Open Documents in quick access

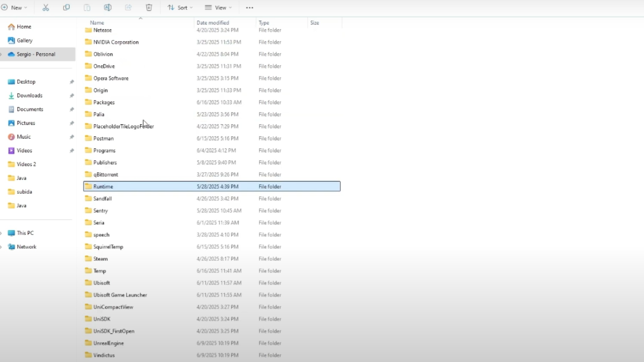pyautogui.click(x=30, y=109)
